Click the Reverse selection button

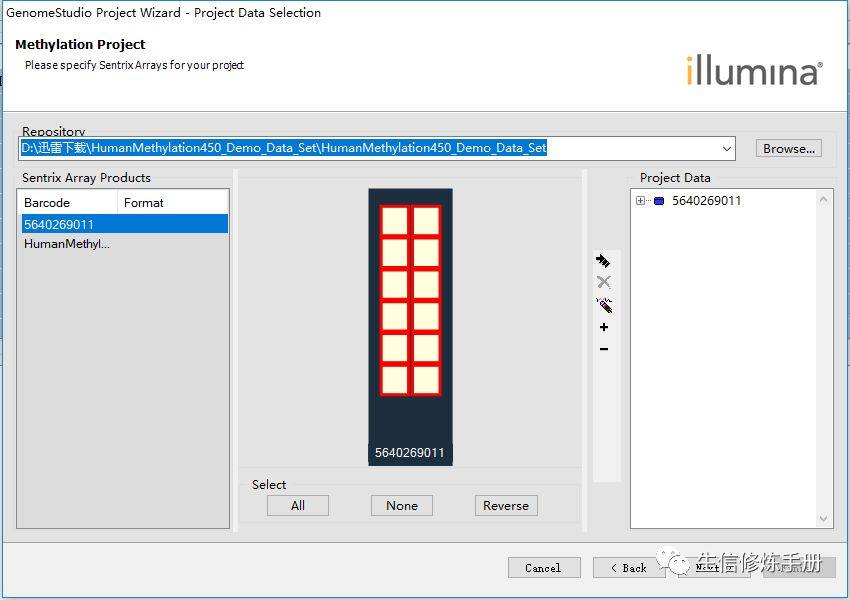click(506, 506)
